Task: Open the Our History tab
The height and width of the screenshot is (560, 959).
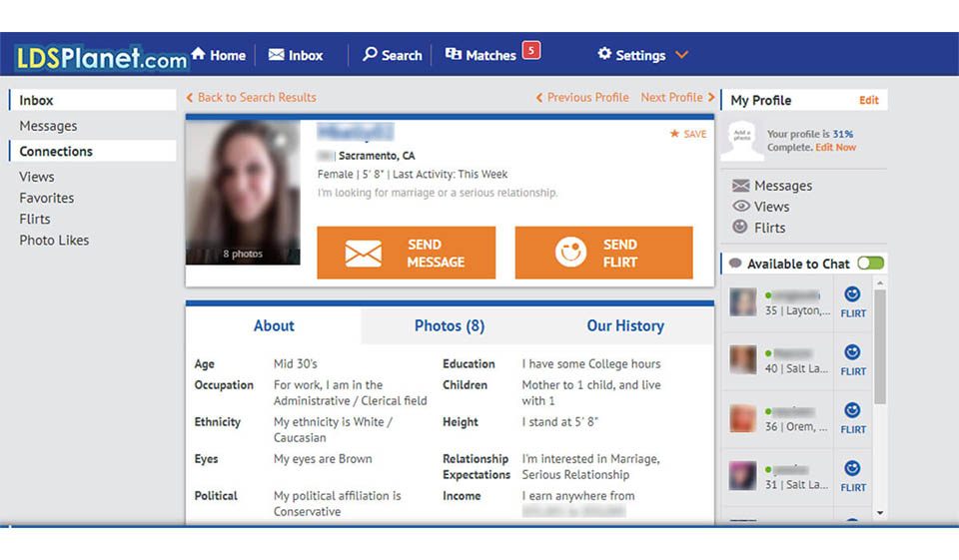Action: [625, 325]
